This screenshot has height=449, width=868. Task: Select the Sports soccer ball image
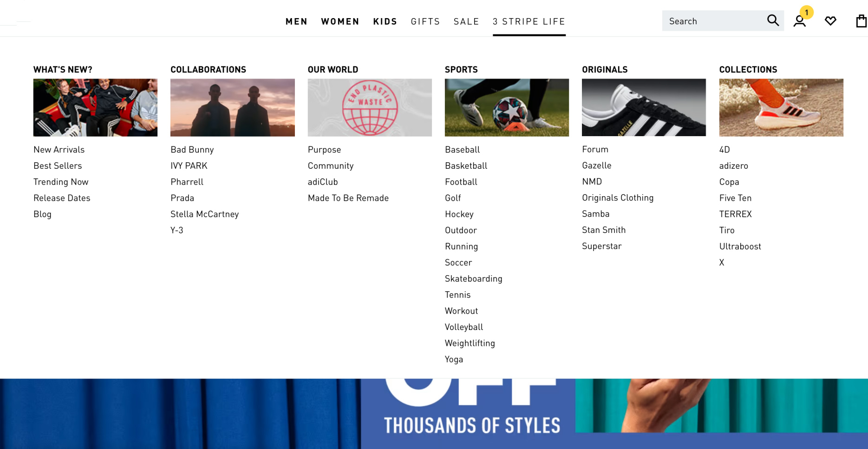[x=506, y=107]
